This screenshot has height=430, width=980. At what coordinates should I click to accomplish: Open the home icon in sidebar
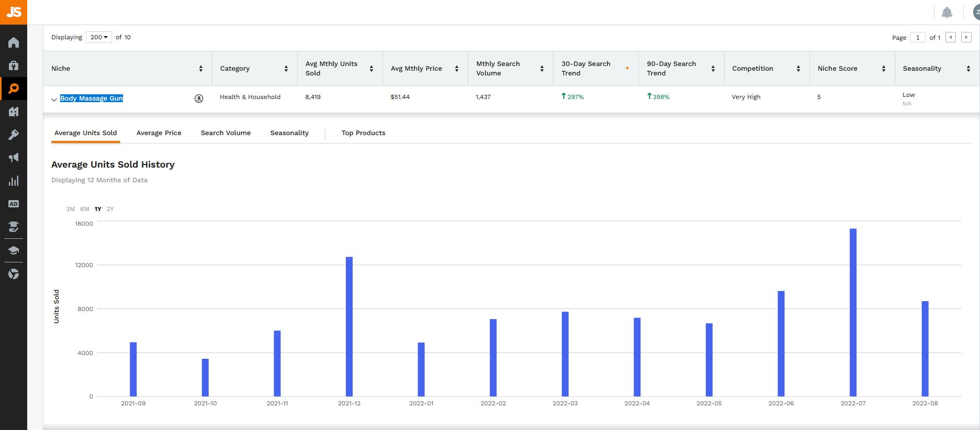pyautogui.click(x=14, y=42)
